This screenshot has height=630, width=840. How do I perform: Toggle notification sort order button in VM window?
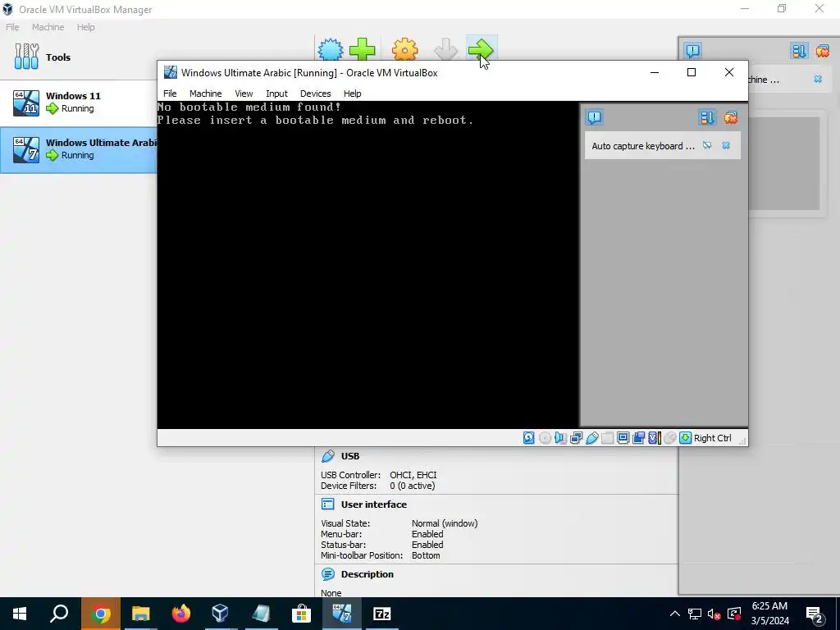pyautogui.click(x=707, y=117)
